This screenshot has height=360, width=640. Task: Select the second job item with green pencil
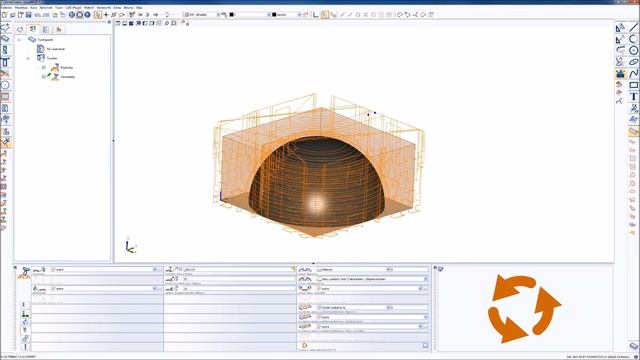pyautogui.click(x=62, y=77)
